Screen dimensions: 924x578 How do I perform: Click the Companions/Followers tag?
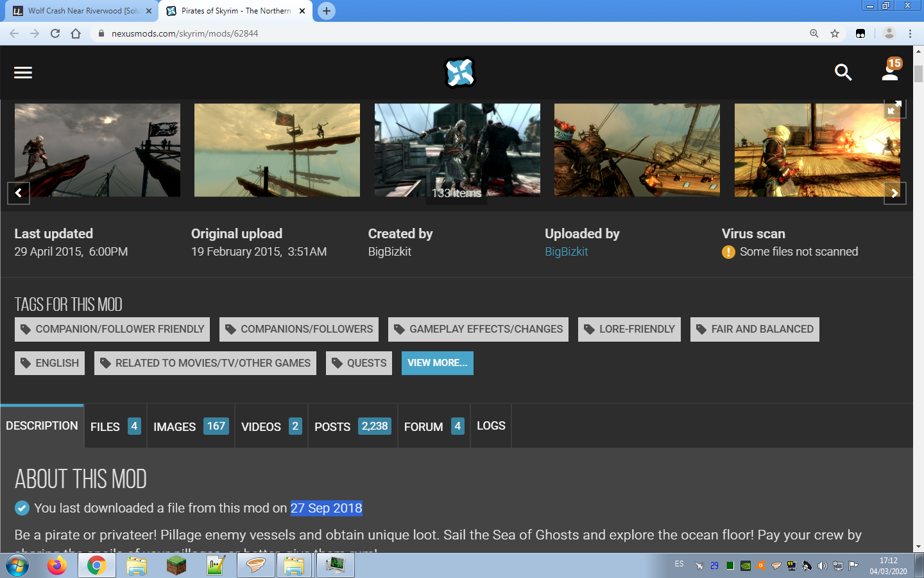pyautogui.click(x=299, y=329)
